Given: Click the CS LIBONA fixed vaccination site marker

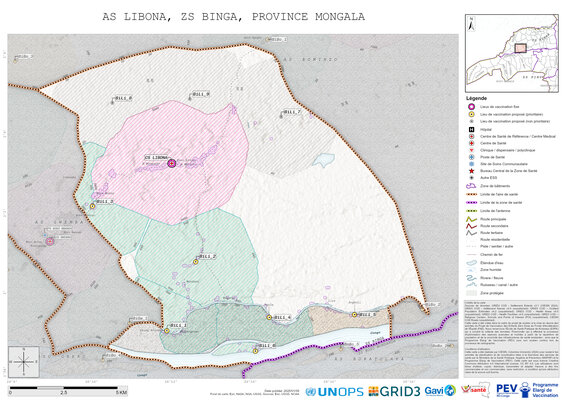Looking at the screenshot, I should pyautogui.click(x=172, y=163).
